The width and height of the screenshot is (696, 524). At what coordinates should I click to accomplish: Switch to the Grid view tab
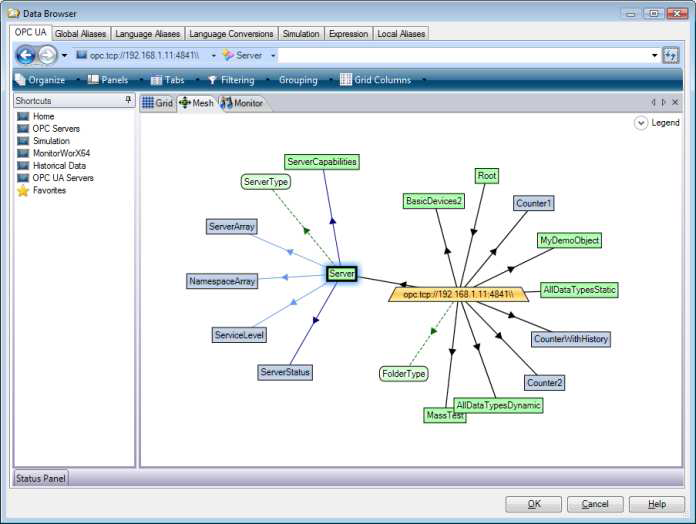coord(157,103)
